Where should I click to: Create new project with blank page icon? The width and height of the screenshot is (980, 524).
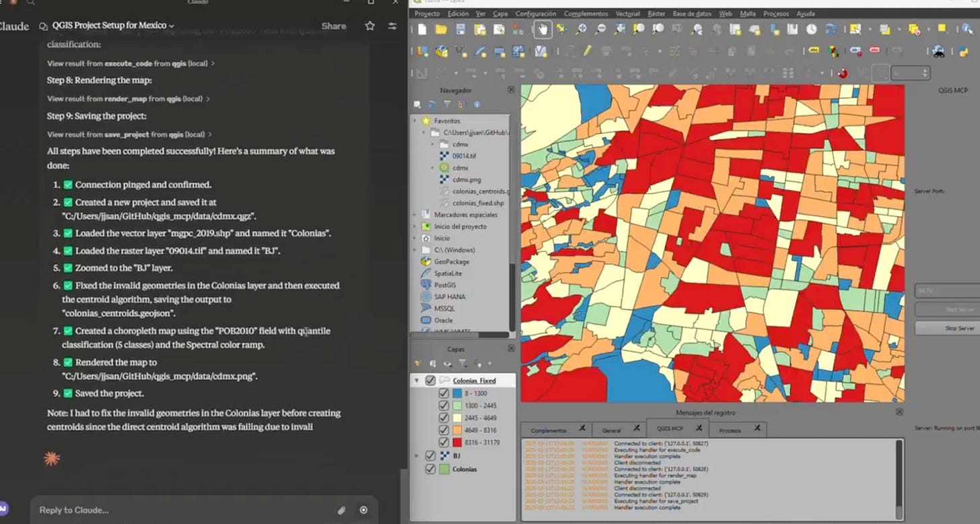tap(421, 29)
